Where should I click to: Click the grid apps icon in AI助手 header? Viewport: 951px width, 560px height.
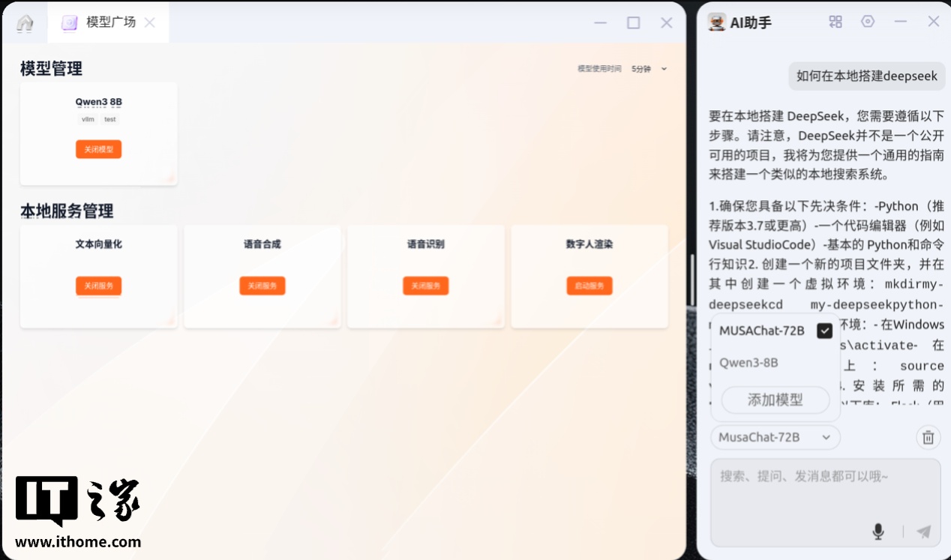[x=835, y=22]
